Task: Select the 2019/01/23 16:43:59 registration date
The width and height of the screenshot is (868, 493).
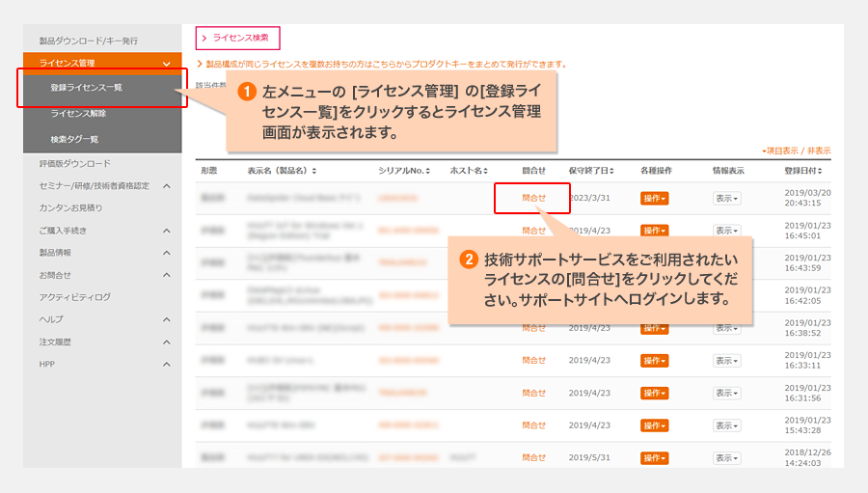Action: [x=807, y=262]
